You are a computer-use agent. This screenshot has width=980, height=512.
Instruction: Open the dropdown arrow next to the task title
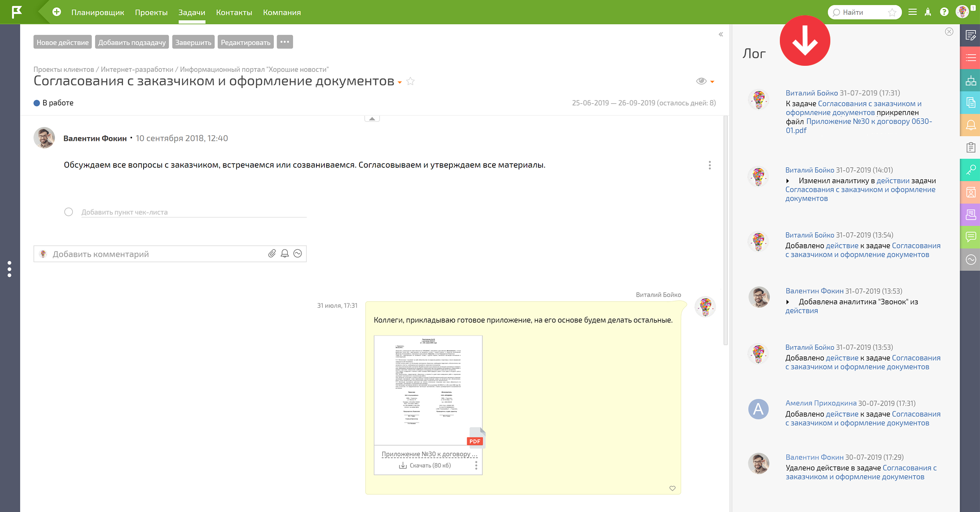click(x=399, y=82)
